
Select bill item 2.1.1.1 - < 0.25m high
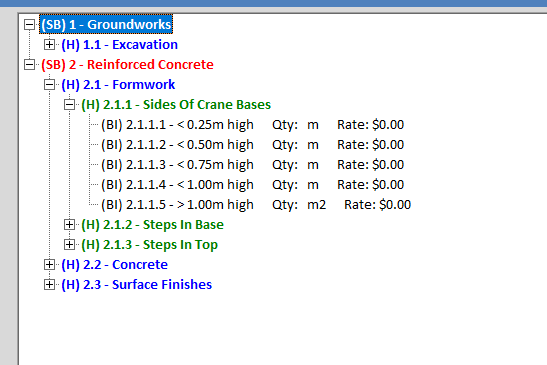click(x=252, y=125)
